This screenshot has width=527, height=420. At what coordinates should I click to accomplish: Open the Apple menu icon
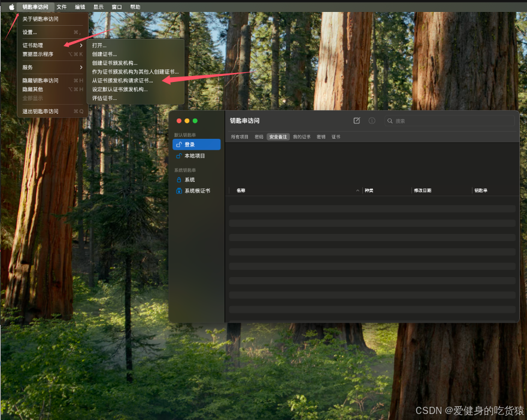[x=11, y=7]
